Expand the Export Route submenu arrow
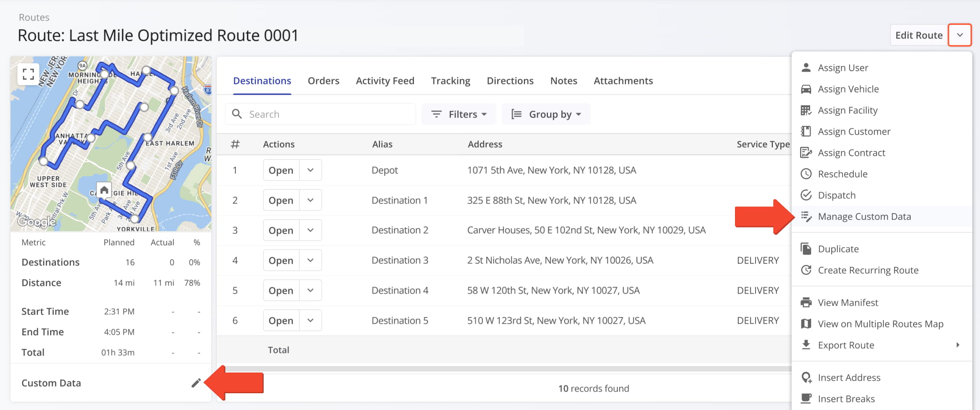The image size is (980, 410). pos(958,345)
